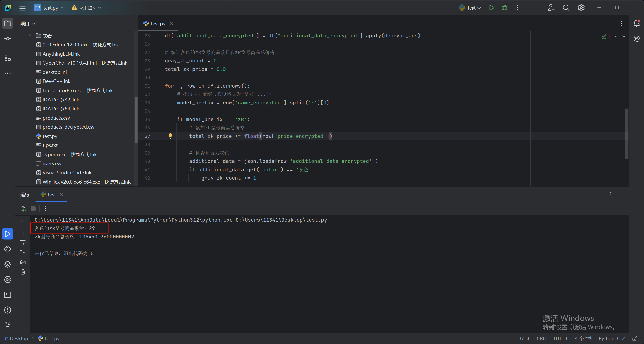This screenshot has height=344, width=644.
Task: Clear run console with the trash icon
Action: point(23,272)
